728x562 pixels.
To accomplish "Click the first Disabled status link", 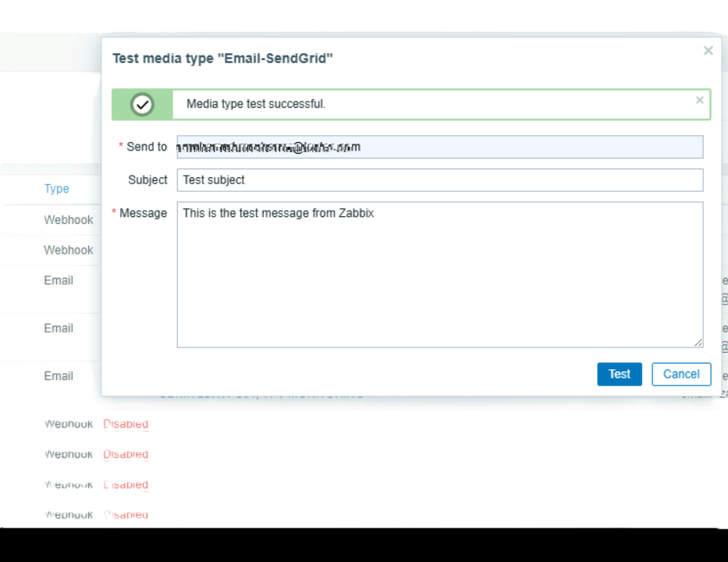I will click(126, 424).
